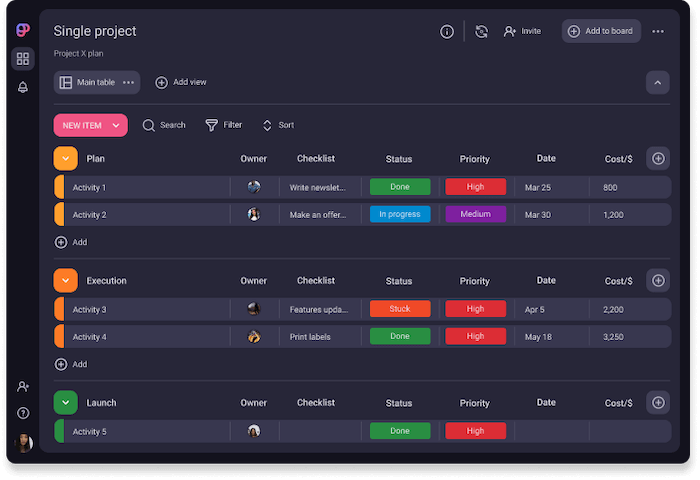Image resolution: width=700 pixels, height=480 pixels.
Task: Collapse the Plan group with orange chevron
Action: [65, 158]
